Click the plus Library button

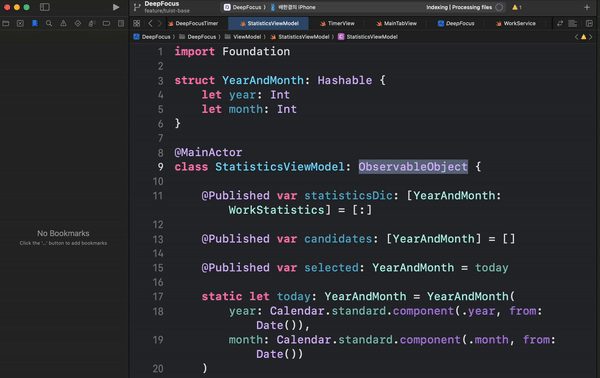pos(587,7)
